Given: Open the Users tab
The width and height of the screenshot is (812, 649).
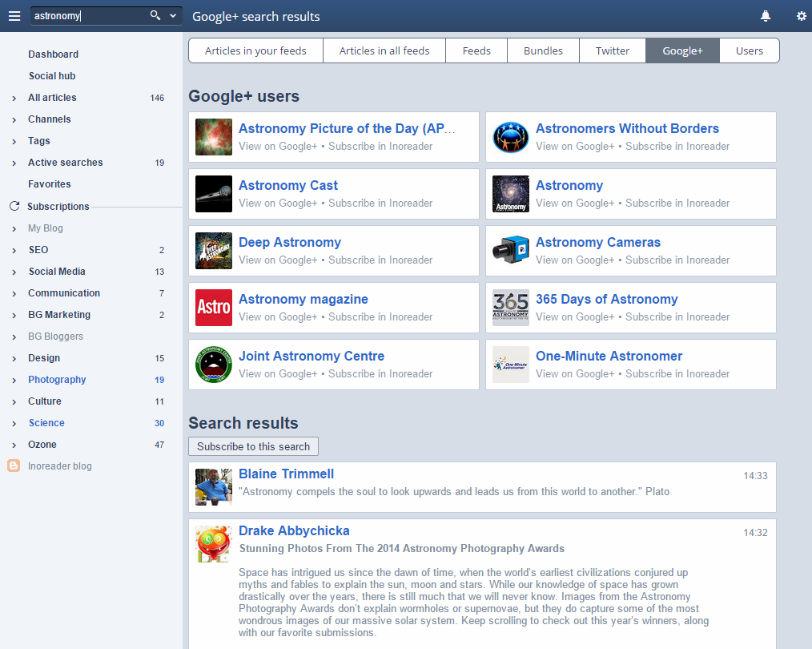Looking at the screenshot, I should [x=750, y=50].
